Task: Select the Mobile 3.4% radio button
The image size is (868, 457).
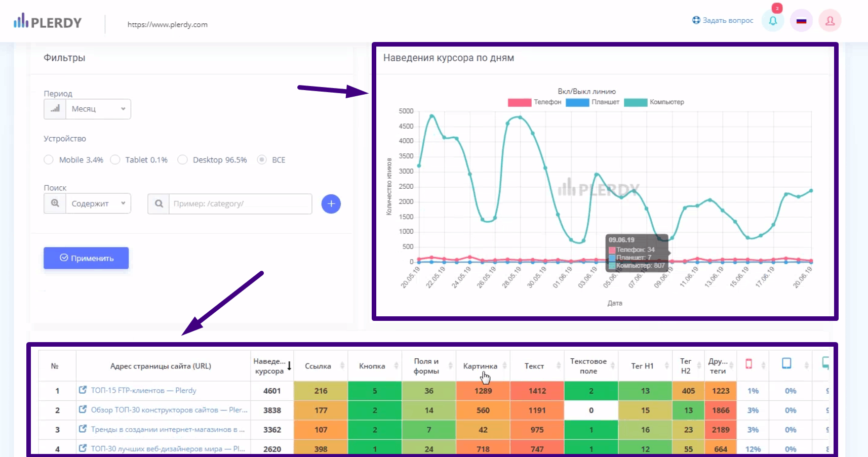Action: point(49,160)
